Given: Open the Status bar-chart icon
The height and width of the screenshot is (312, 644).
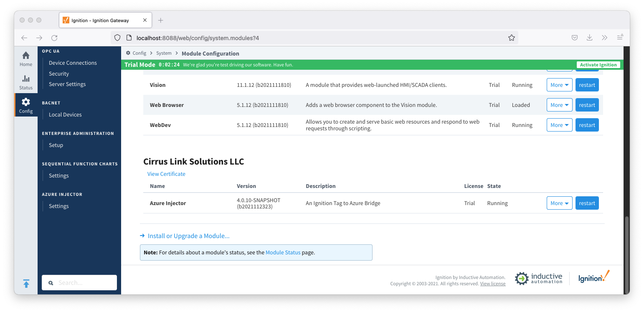Looking at the screenshot, I should (x=26, y=82).
